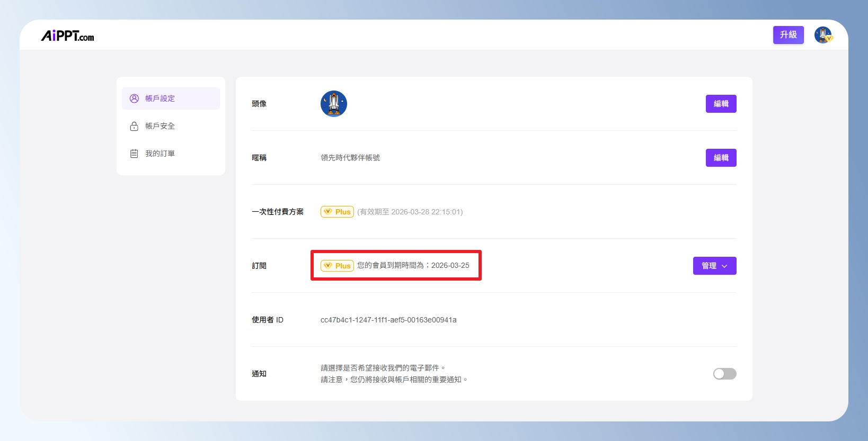The height and width of the screenshot is (441, 868).
Task: Select the 帳戶設定 sidebar item
Action: (160, 98)
